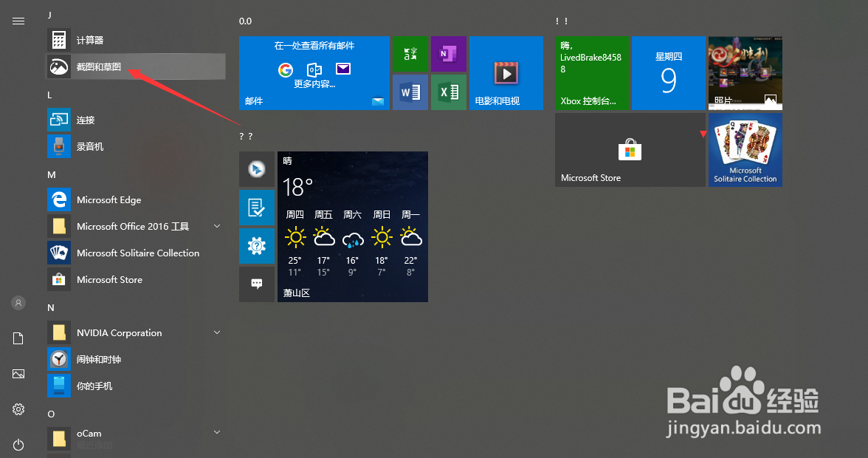This screenshot has height=458, width=868.
Task: Open the Calculator app (计算器)
Action: click(136, 40)
